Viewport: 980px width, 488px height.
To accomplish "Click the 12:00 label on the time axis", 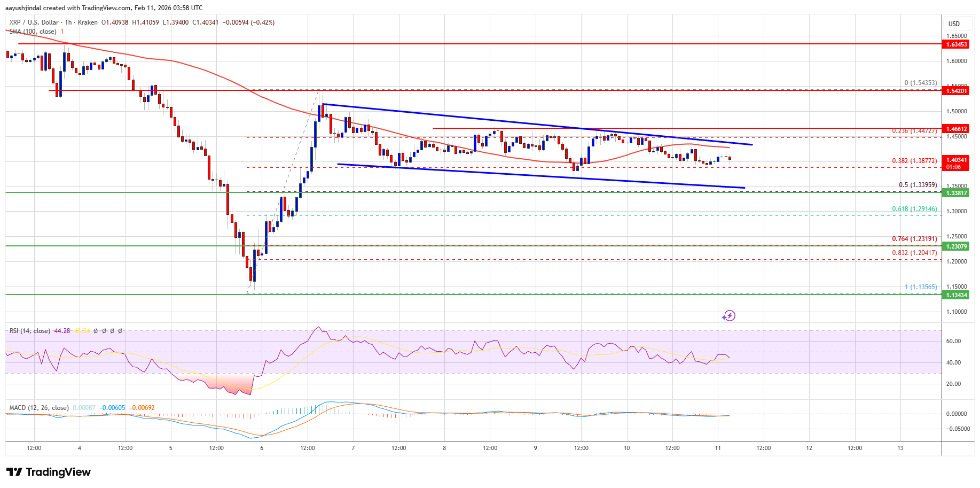I will point(34,449).
